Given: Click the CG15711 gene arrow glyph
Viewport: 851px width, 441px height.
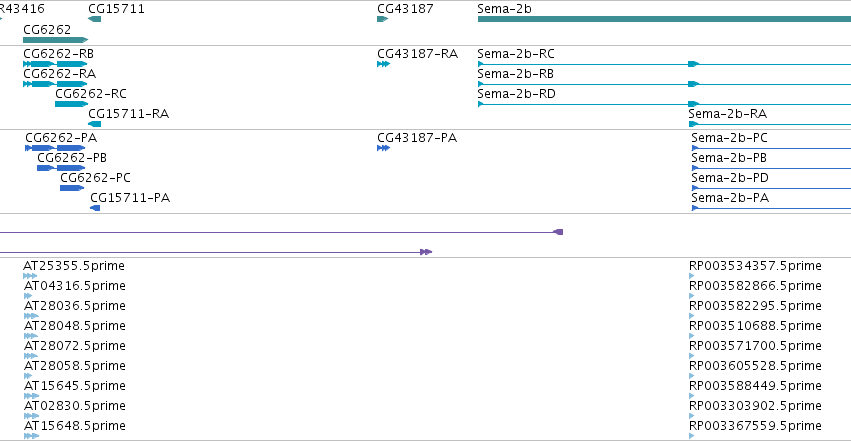Looking at the screenshot, I should [94, 19].
